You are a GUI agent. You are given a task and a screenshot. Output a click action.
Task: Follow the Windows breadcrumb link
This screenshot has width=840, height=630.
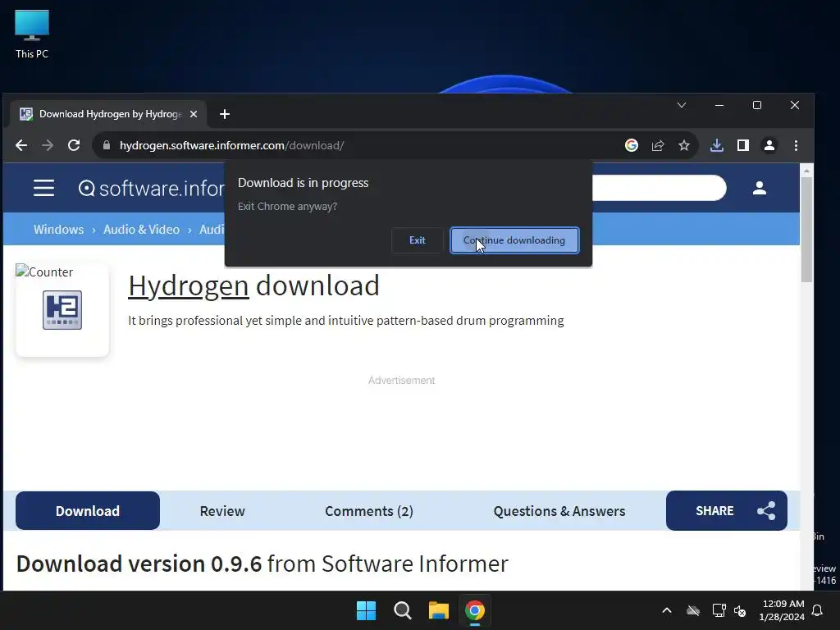(x=58, y=230)
